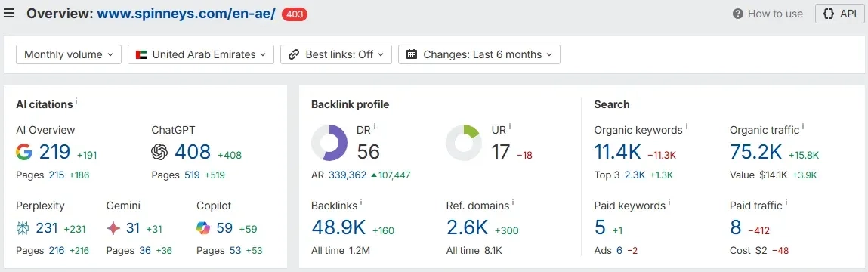Click the Backlinks info icon
The width and height of the screenshot is (868, 272).
[x=362, y=202]
